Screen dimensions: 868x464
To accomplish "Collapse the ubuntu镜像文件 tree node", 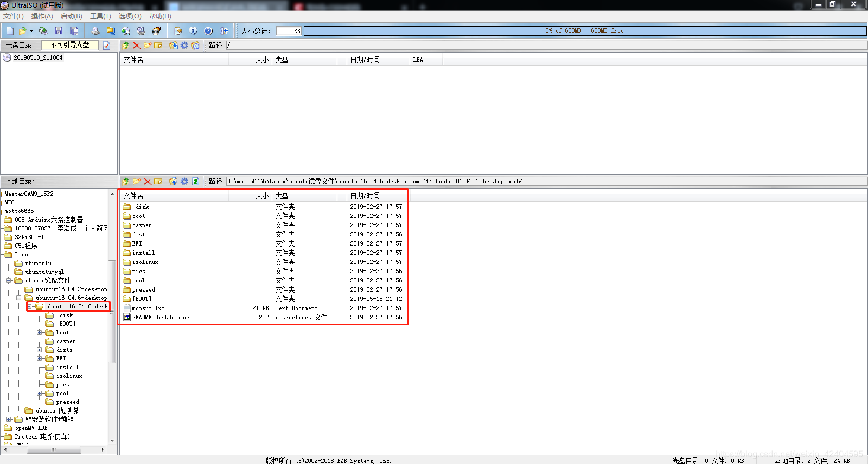I will [x=8, y=281].
